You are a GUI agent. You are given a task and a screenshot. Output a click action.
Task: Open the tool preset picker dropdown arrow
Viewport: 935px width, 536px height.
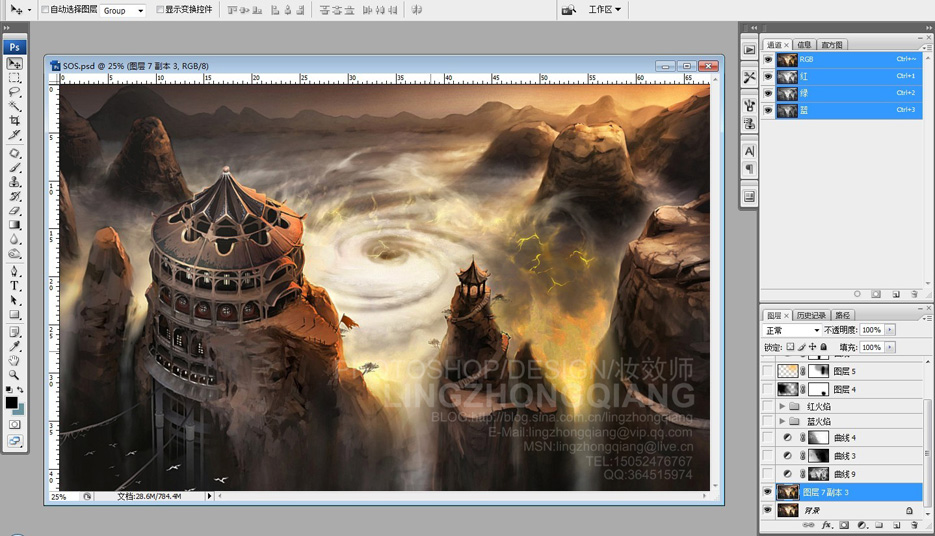coord(29,10)
